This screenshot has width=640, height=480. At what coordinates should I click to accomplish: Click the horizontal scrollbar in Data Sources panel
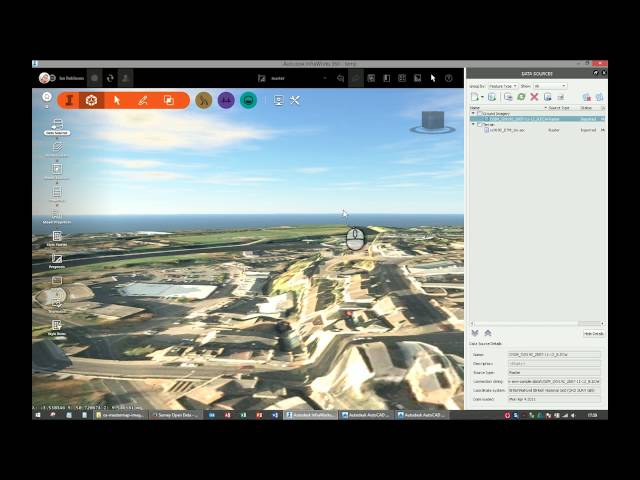(537, 323)
